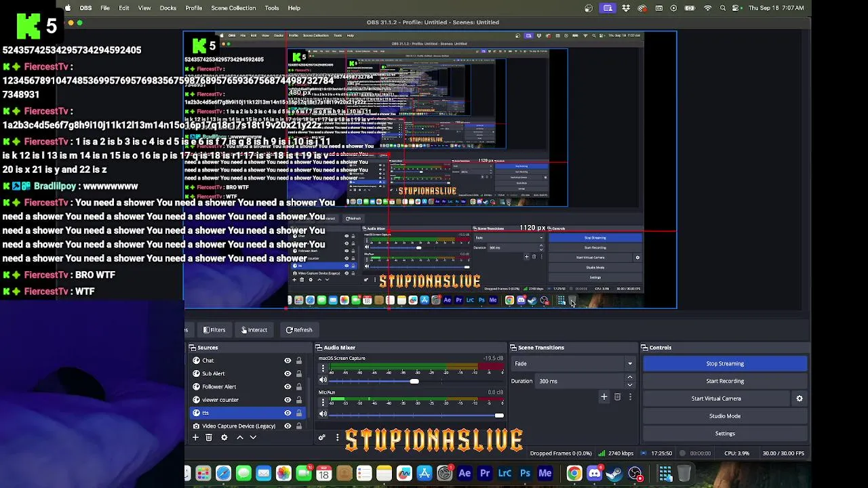Open Adobe Photoshop in dock
868x488 pixels.
click(525, 474)
